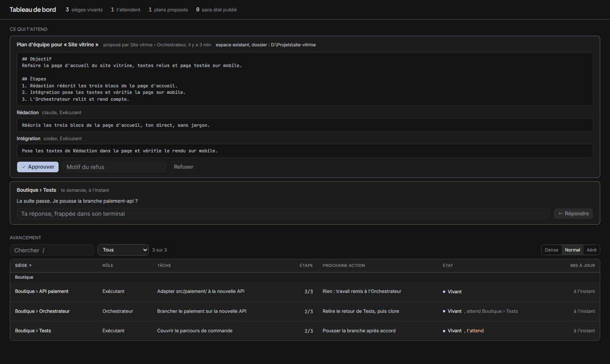Image resolution: width=610 pixels, height=364 pixels.
Task: Click the Refuser button
Action: click(x=183, y=167)
